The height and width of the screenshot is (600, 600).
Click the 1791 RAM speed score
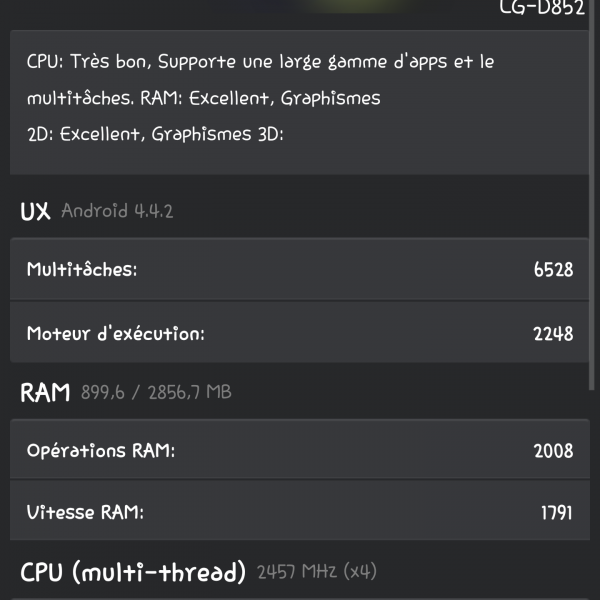click(x=555, y=513)
